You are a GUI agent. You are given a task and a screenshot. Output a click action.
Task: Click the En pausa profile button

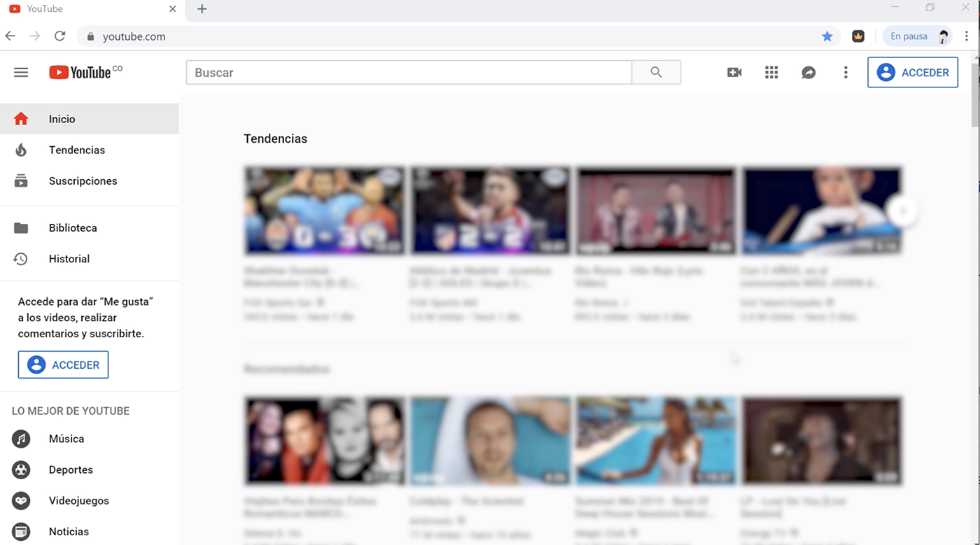click(x=917, y=36)
